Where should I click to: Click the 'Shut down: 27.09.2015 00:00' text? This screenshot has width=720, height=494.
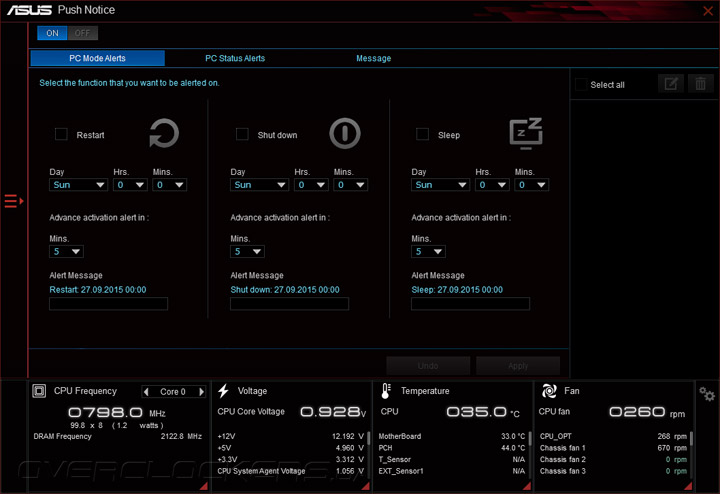285,290
